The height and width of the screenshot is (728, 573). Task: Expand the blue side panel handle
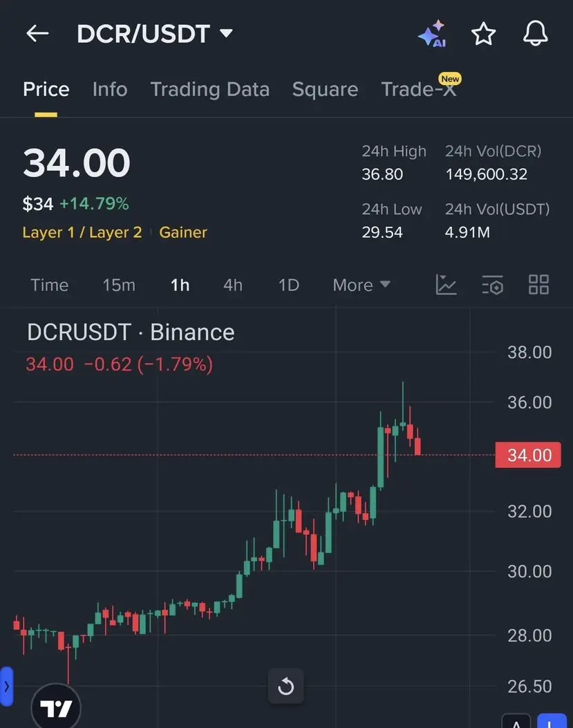(x=6, y=687)
